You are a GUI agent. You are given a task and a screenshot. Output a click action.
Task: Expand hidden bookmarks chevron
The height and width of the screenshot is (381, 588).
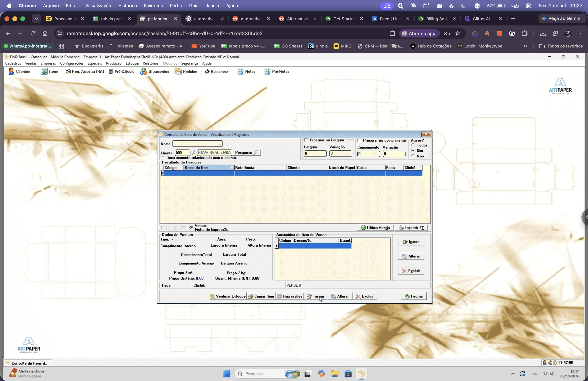(x=525, y=46)
